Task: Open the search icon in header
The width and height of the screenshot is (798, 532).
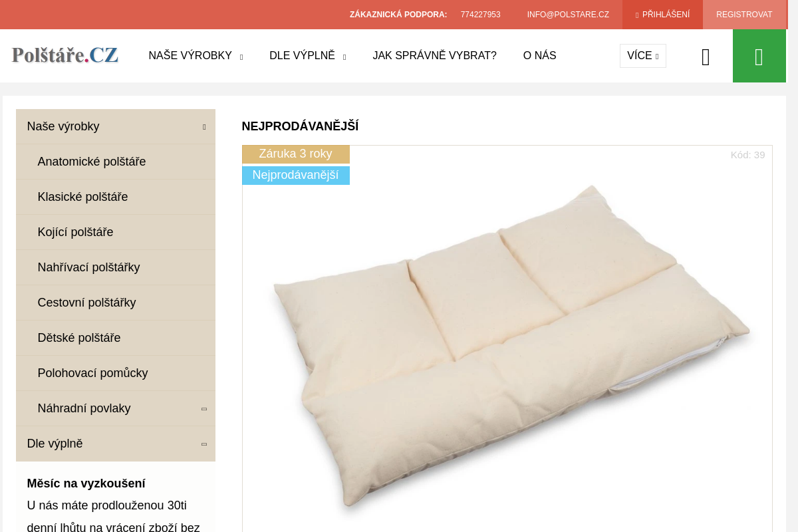Action: click(706, 57)
